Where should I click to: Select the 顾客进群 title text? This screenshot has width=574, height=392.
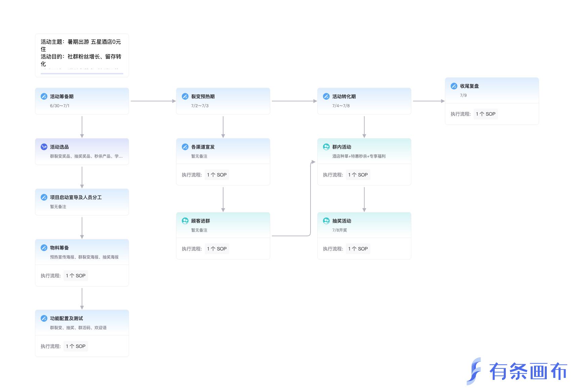tap(201, 221)
